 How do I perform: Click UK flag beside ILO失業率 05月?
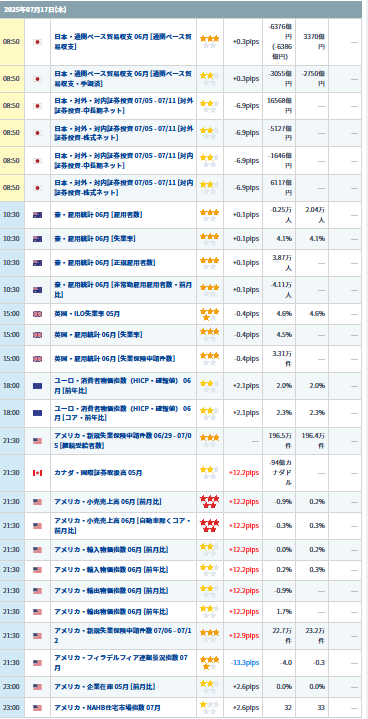[x=38, y=314]
